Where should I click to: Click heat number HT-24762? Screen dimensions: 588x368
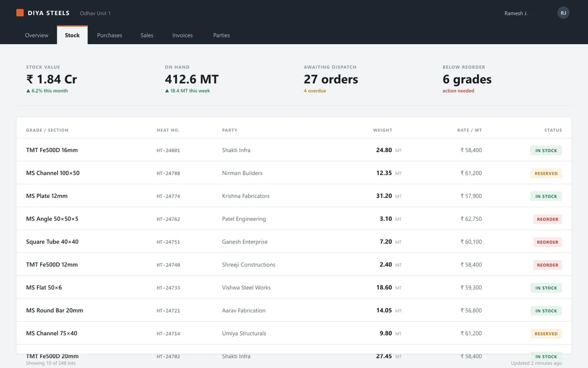point(168,219)
